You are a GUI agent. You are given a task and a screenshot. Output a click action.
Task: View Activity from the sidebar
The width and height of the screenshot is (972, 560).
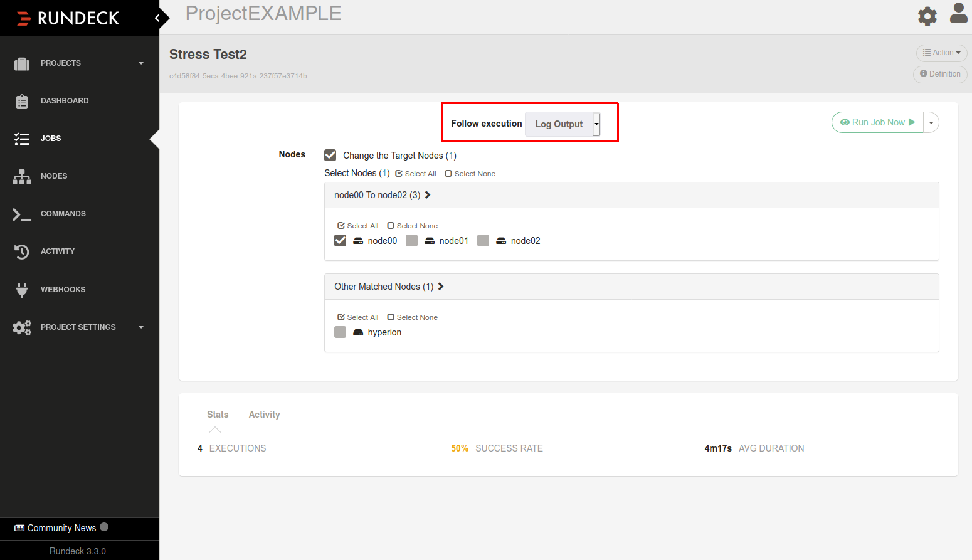click(58, 251)
